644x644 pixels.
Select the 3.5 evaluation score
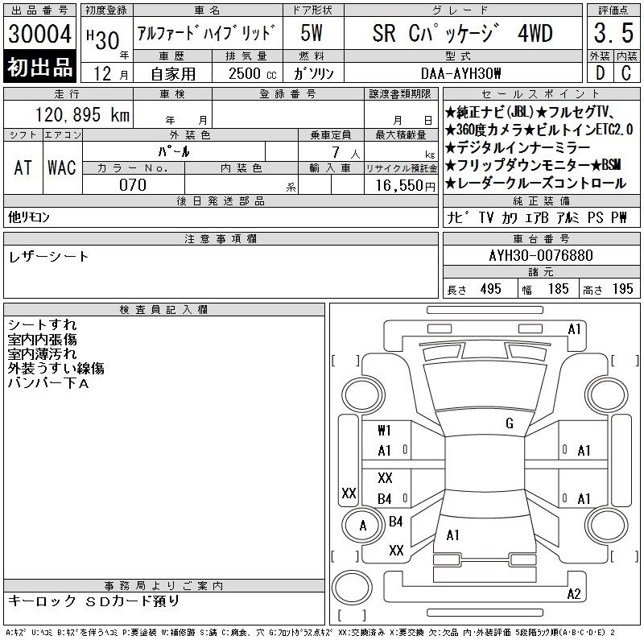(x=613, y=35)
